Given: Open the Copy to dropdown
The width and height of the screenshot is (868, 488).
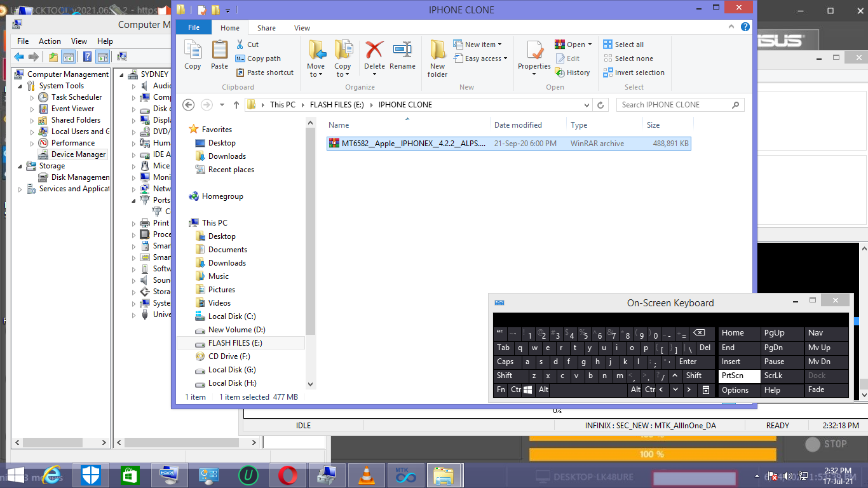Looking at the screenshot, I should click(342, 58).
